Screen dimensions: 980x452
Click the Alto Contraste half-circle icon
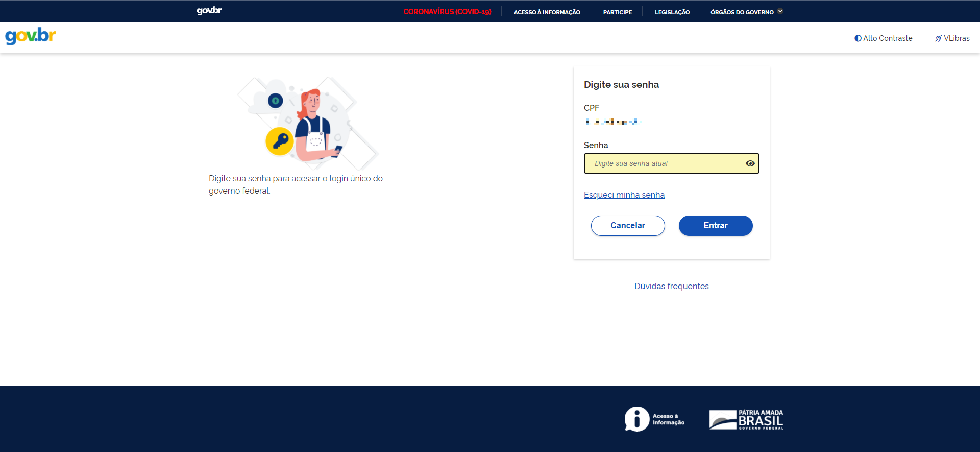point(858,38)
